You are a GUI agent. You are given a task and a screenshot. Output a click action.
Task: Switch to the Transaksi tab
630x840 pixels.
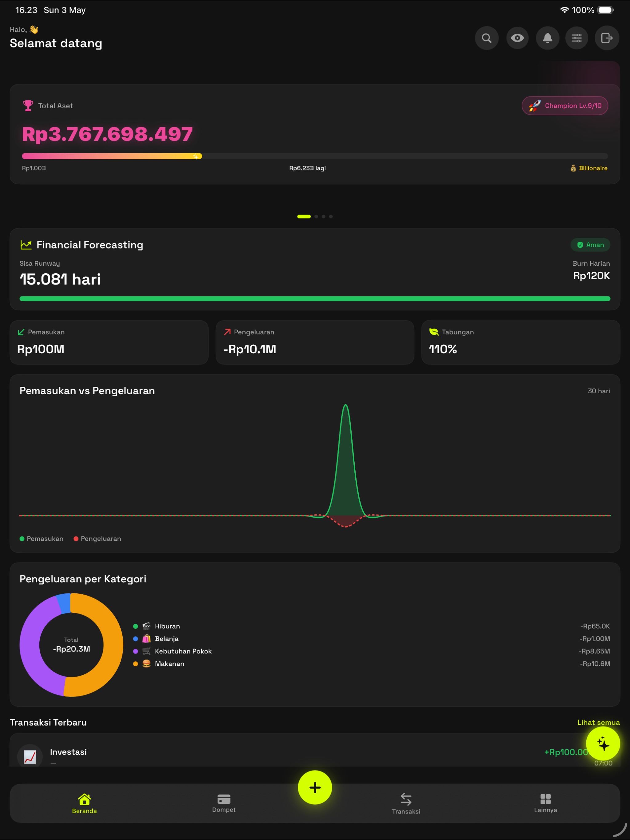coord(406,803)
